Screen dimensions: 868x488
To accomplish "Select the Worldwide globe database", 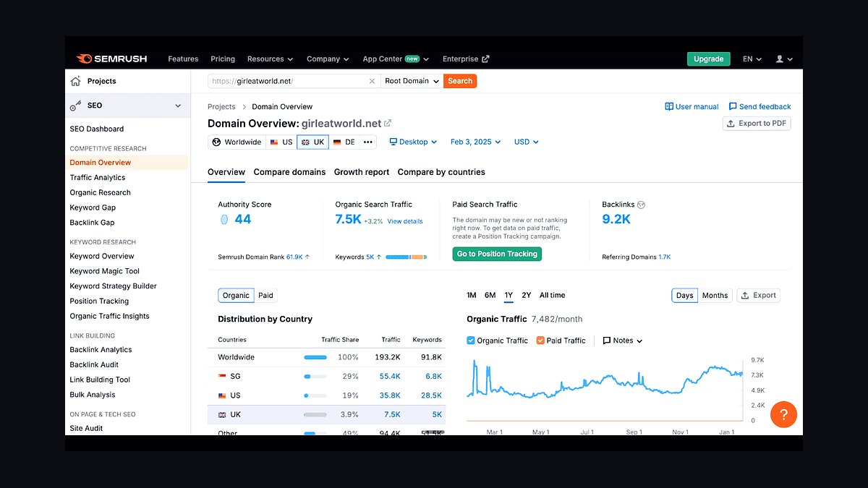I will click(x=237, y=142).
